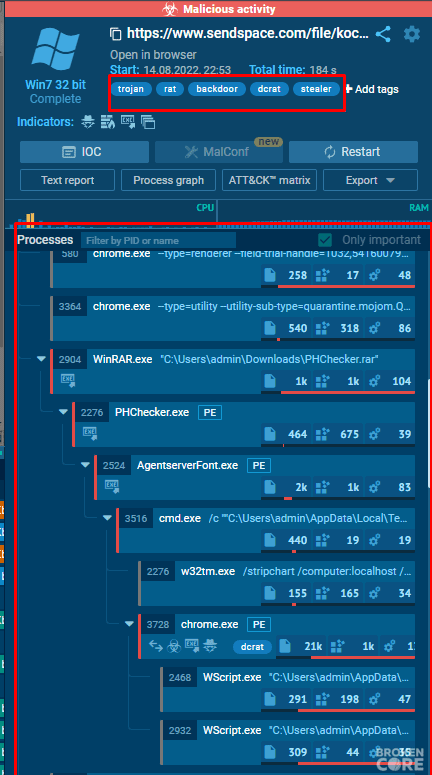Screen dimensions: 432x775
Task: Select chrome.exe process 580
Action: point(233,269)
